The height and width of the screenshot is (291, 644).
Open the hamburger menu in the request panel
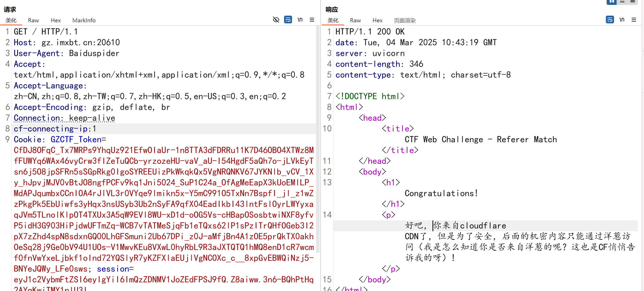tap(312, 20)
